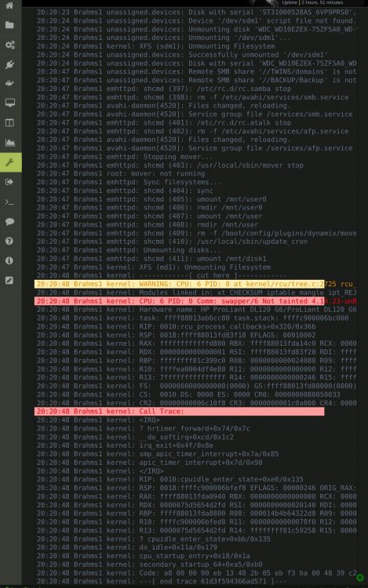
Task: Open the Plugins plug icon
Action: pyautogui.click(x=9, y=64)
